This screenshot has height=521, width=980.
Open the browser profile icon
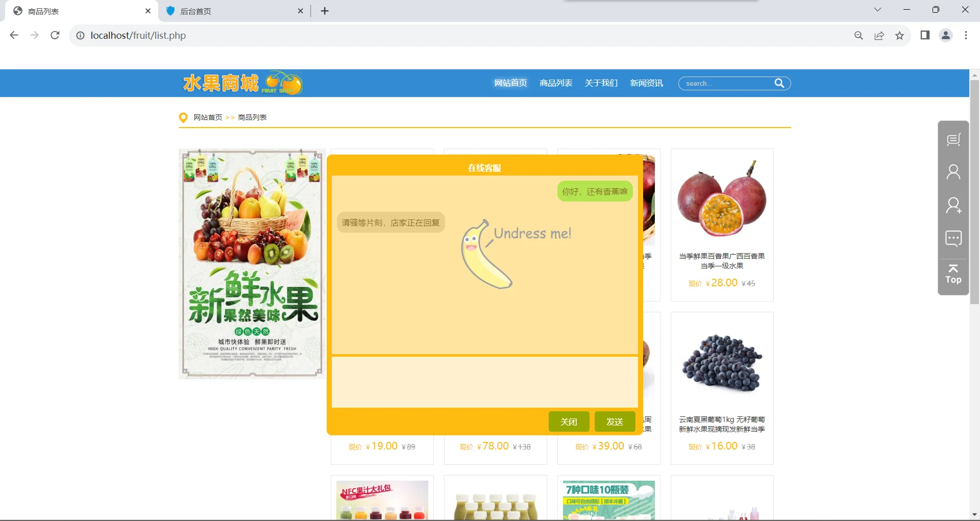click(945, 35)
